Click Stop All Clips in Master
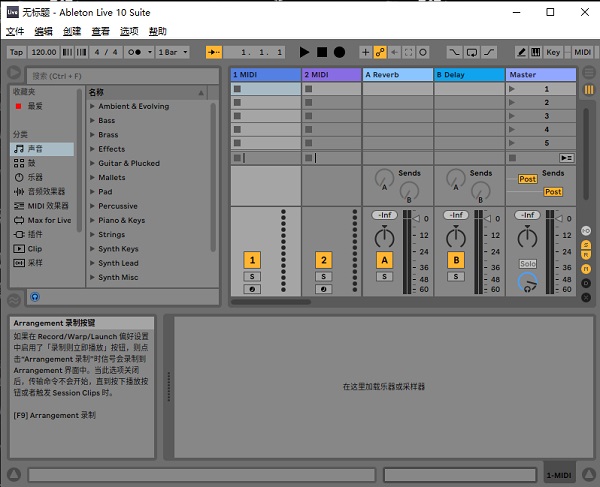 513,158
